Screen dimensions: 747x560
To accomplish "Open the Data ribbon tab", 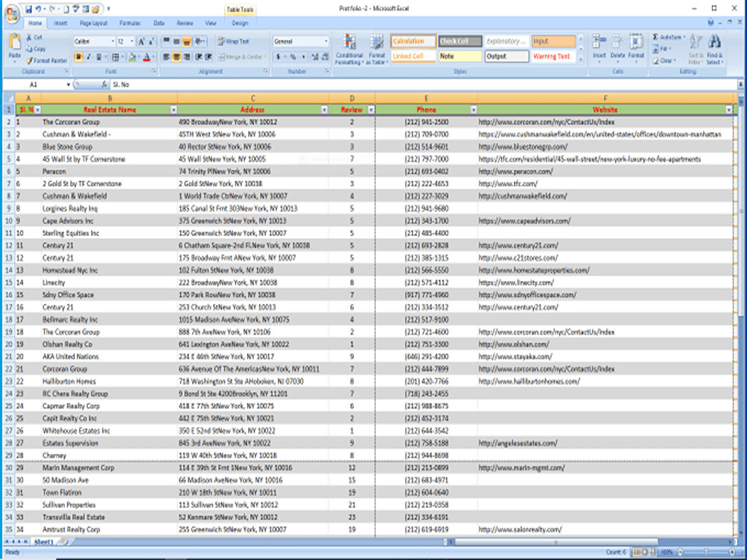I will pos(158,23).
